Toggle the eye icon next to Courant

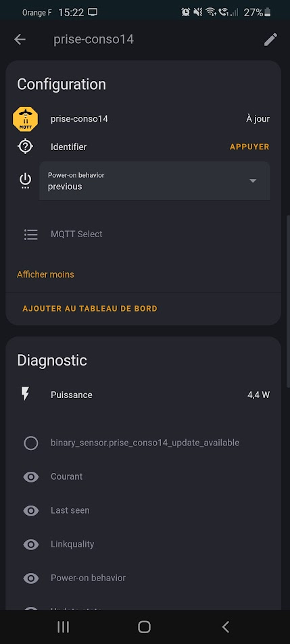point(31,477)
